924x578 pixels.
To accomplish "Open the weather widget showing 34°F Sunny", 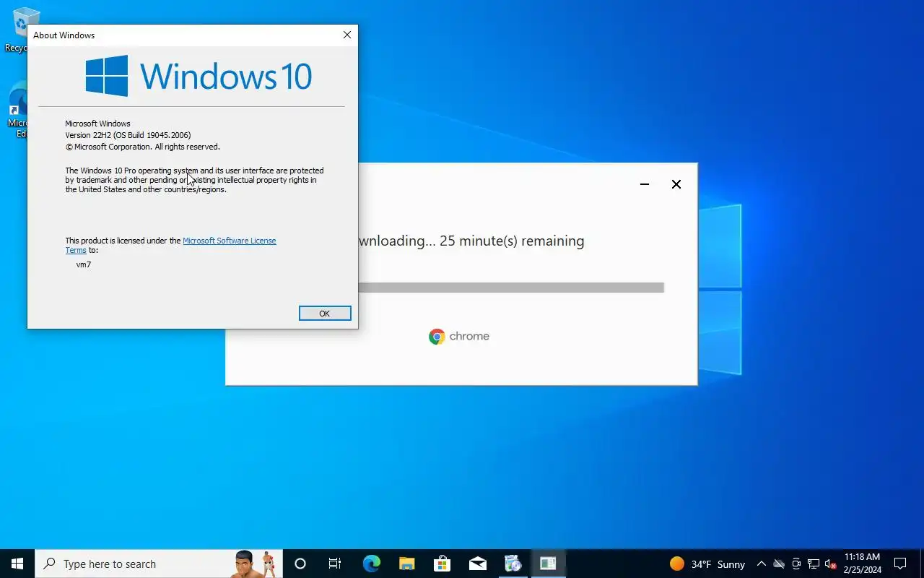I will point(707,564).
